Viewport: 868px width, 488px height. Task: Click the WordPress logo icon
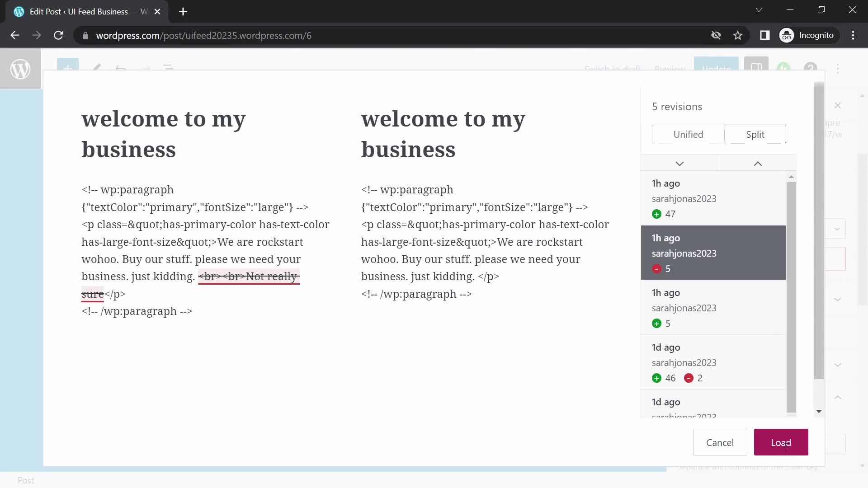20,69
